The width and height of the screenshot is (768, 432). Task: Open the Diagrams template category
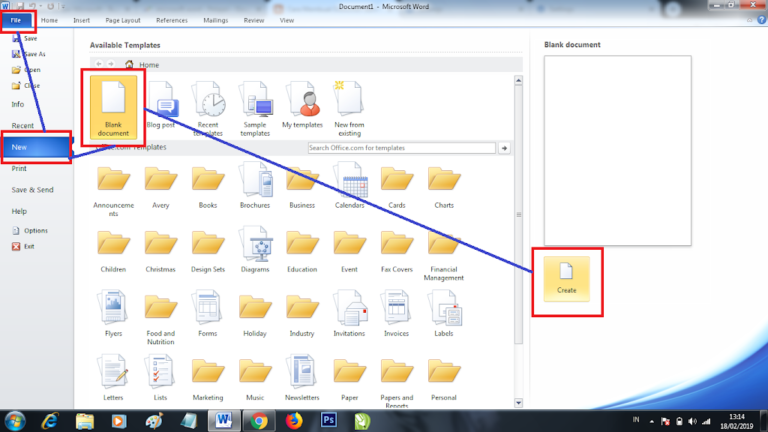pos(255,245)
